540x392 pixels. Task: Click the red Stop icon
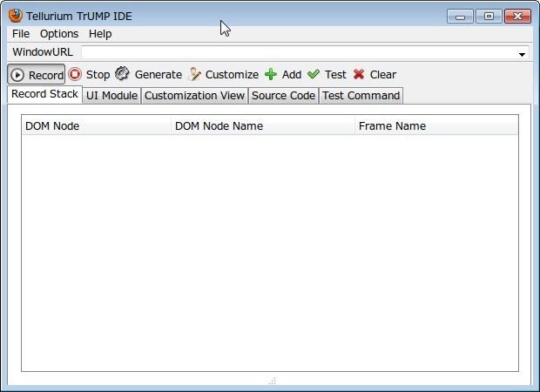(75, 74)
